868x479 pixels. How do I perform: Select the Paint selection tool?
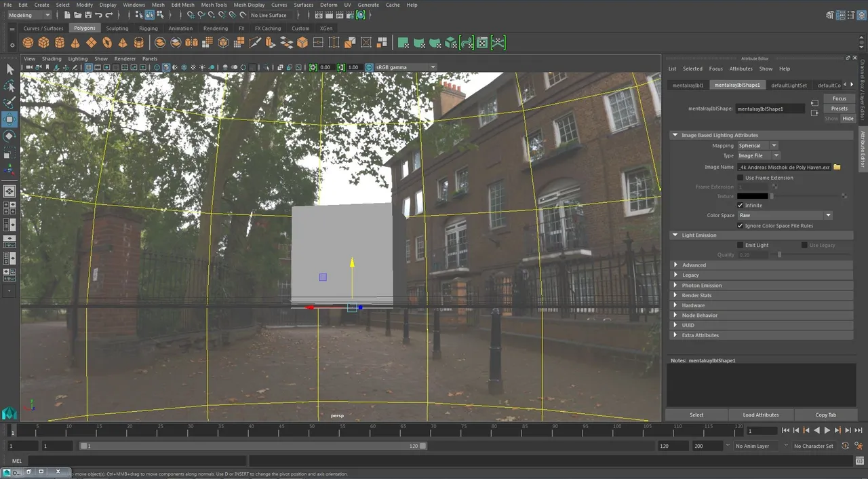(x=9, y=103)
